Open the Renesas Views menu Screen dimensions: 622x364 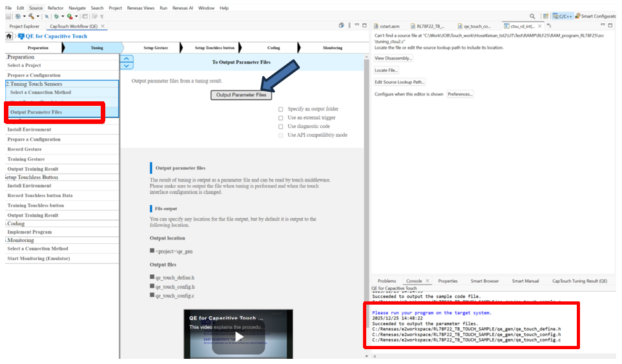[140, 8]
